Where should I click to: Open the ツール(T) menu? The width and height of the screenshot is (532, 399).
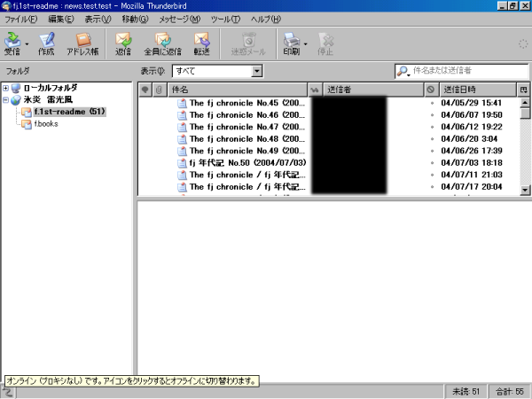coord(225,19)
